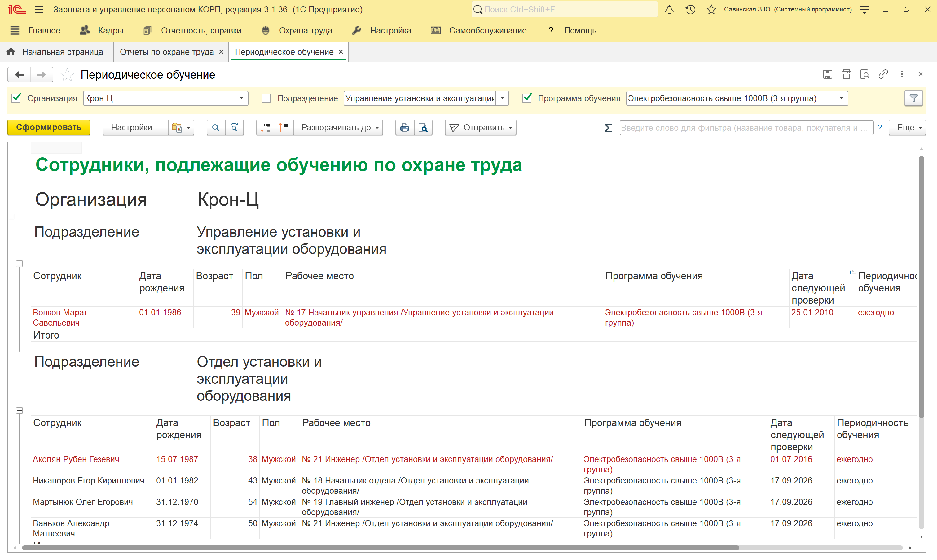Click the notifications bell icon
Viewport: 937px width, 560px height.
coord(669,9)
